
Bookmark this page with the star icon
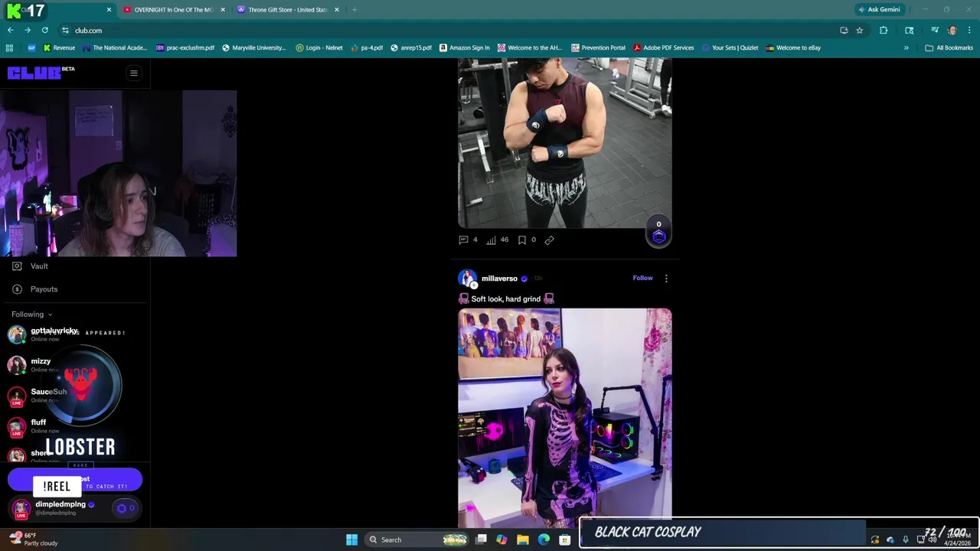tap(860, 31)
